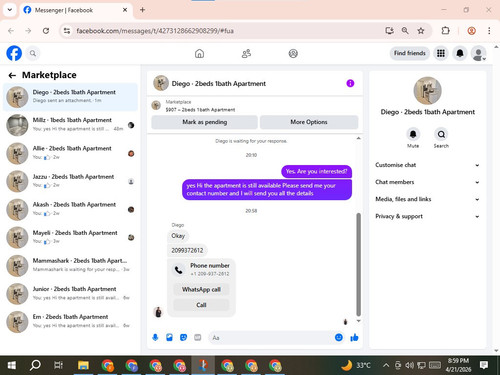Viewport: 500px width, 375px height.
Task: Open the Windows notification center icon
Action: [x=484, y=365]
